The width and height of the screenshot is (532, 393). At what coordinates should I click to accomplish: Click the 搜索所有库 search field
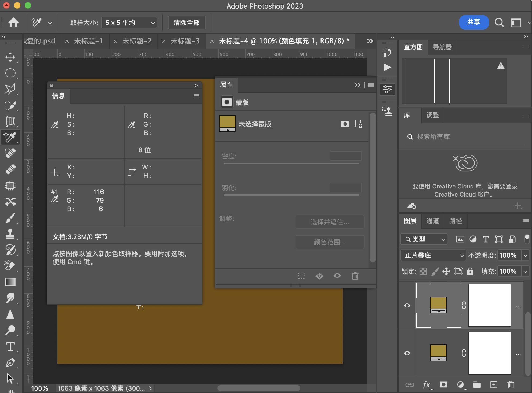pyautogui.click(x=465, y=137)
